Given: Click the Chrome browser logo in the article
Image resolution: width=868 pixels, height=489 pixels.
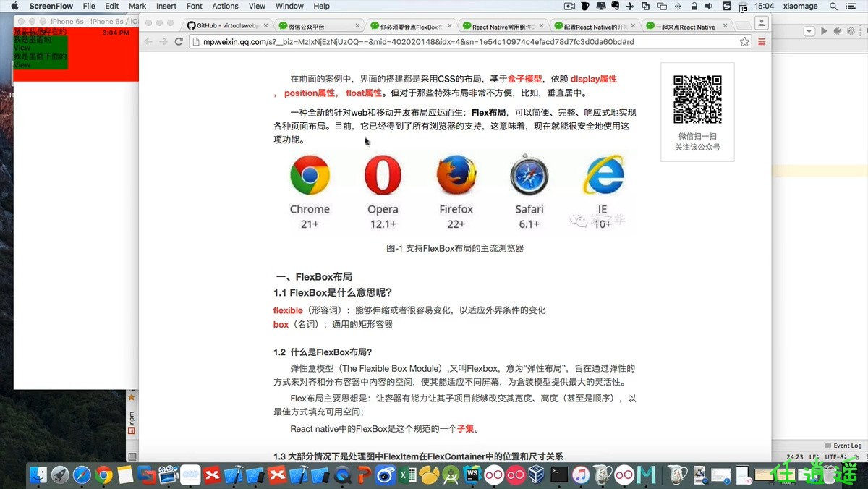Looking at the screenshot, I should [310, 175].
